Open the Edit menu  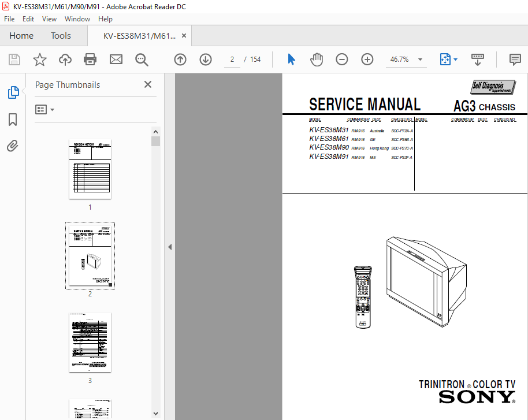click(28, 19)
